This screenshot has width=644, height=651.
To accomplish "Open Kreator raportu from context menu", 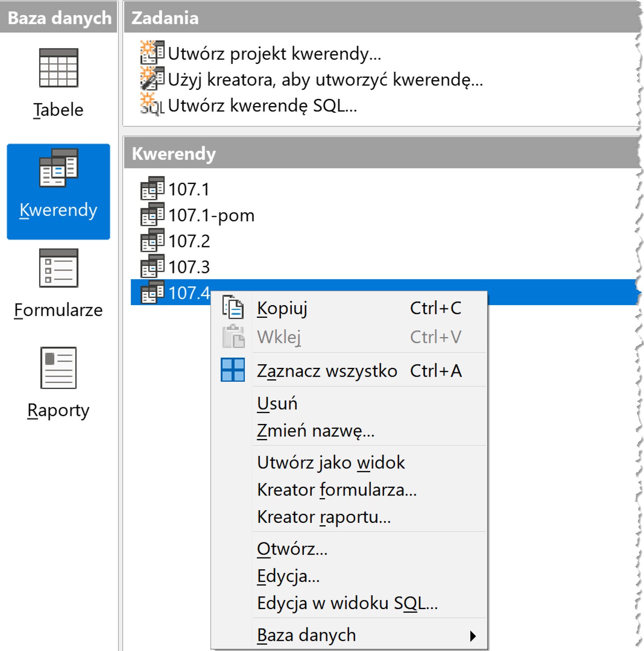I will point(324,517).
